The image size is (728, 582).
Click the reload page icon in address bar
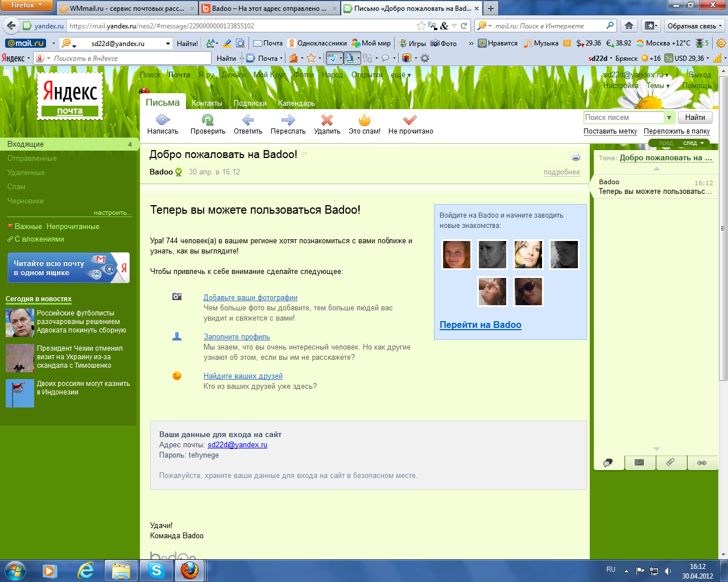[464, 26]
